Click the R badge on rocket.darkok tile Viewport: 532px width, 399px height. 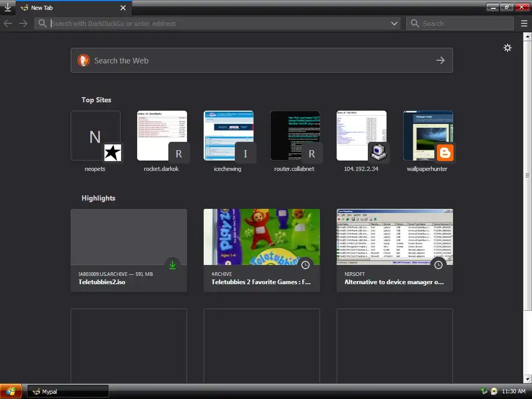coord(179,153)
